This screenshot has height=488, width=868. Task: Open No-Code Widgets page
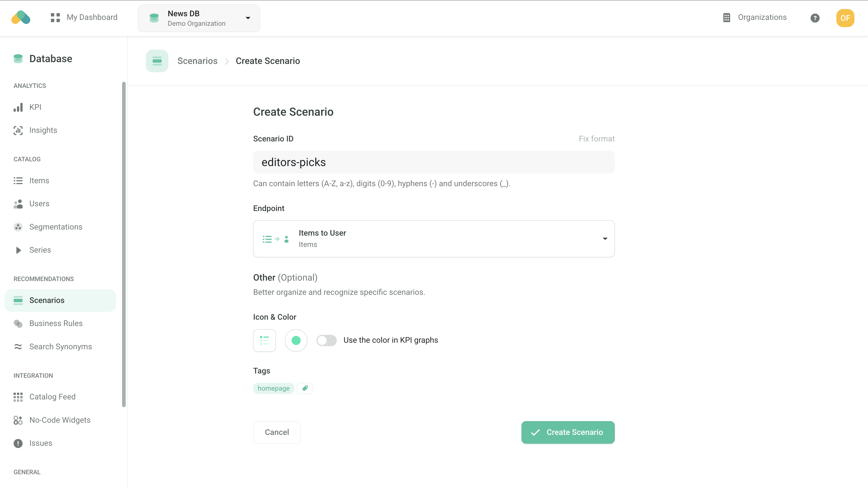(60, 420)
